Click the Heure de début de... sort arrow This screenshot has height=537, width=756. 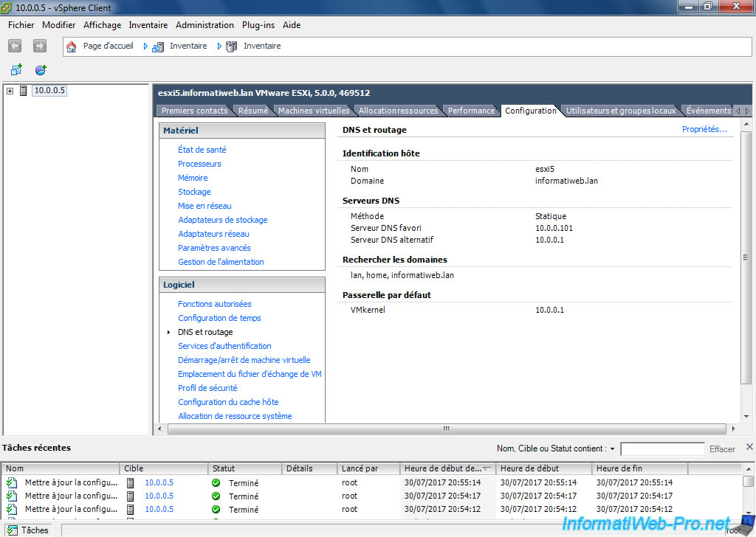pyautogui.click(x=487, y=468)
